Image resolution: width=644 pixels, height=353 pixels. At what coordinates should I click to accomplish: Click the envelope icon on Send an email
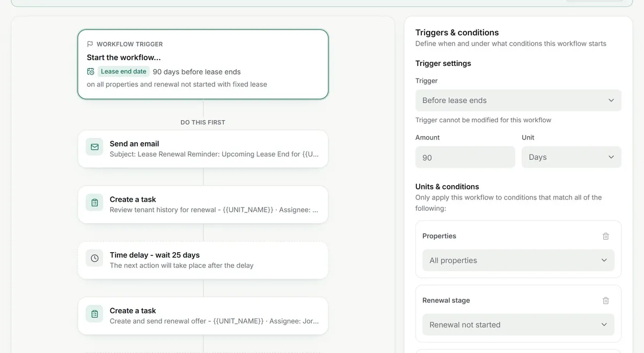click(x=94, y=147)
